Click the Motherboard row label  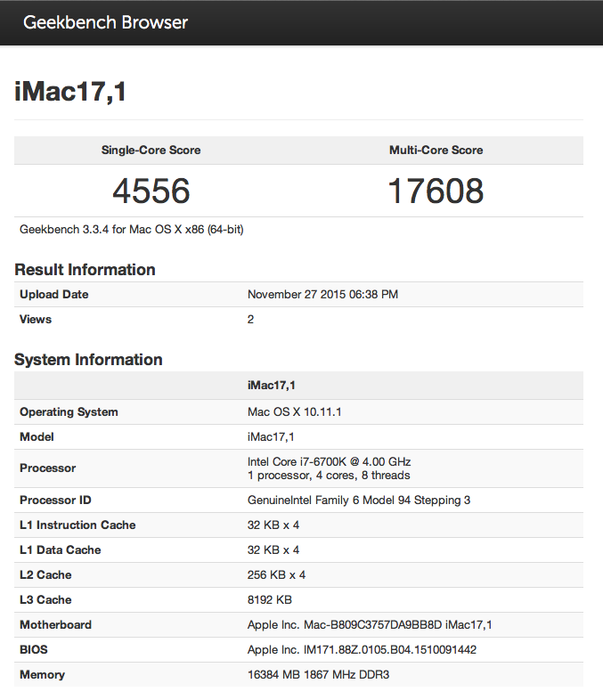pos(55,624)
